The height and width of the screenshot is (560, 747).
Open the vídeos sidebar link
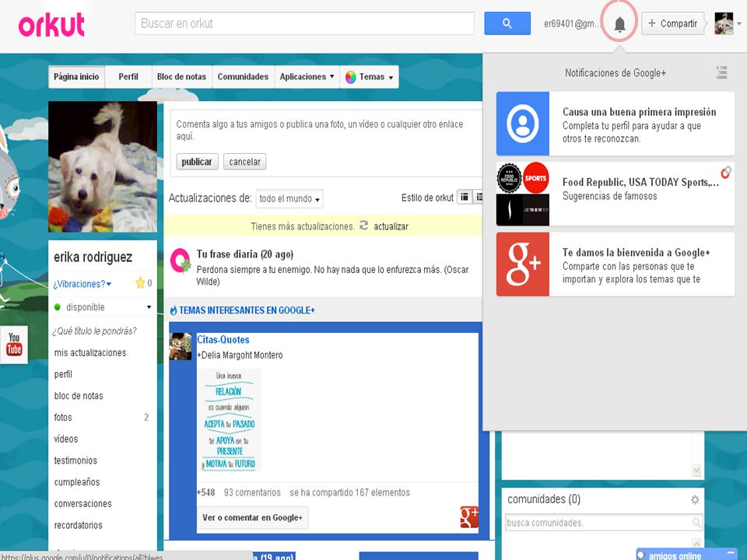pyautogui.click(x=65, y=439)
